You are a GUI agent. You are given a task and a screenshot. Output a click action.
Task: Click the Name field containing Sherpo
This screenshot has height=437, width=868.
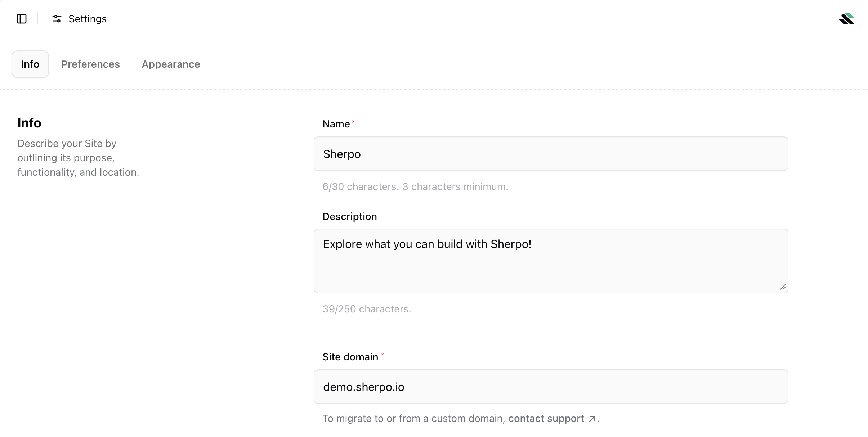550,154
